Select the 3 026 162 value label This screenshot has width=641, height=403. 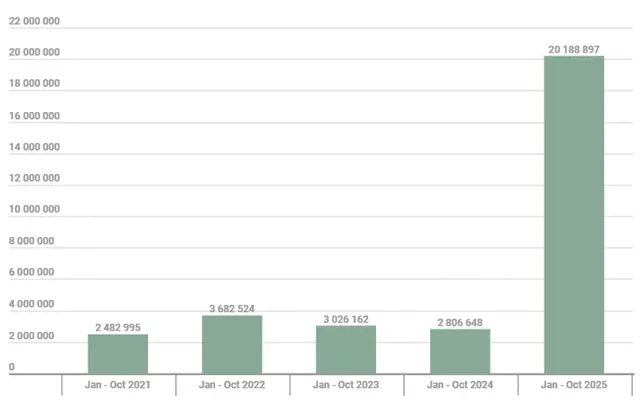tap(346, 319)
